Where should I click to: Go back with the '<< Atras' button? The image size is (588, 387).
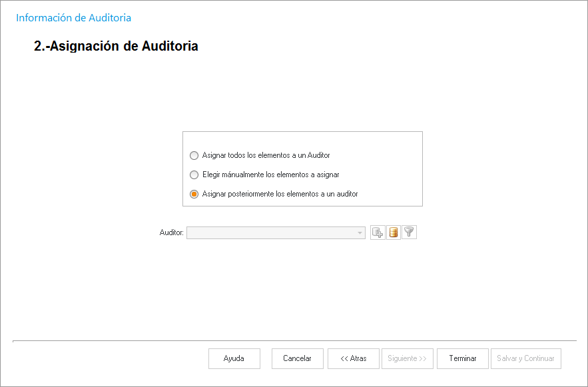(x=354, y=358)
